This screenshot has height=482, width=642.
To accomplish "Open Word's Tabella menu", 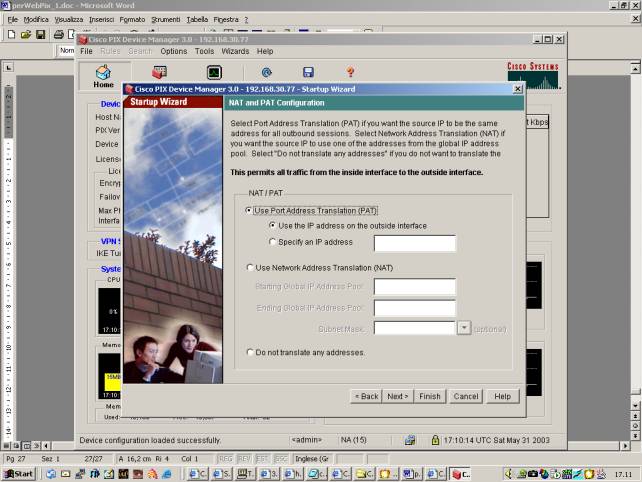I will [x=197, y=19].
